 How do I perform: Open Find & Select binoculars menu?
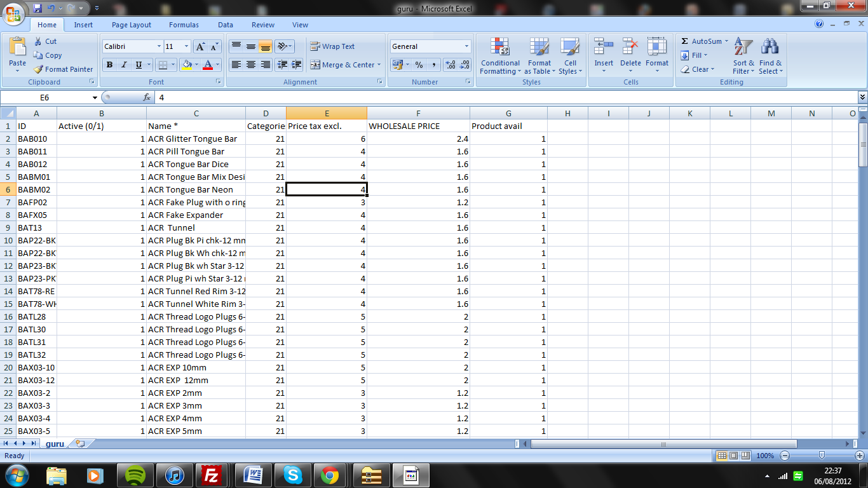coord(770,56)
